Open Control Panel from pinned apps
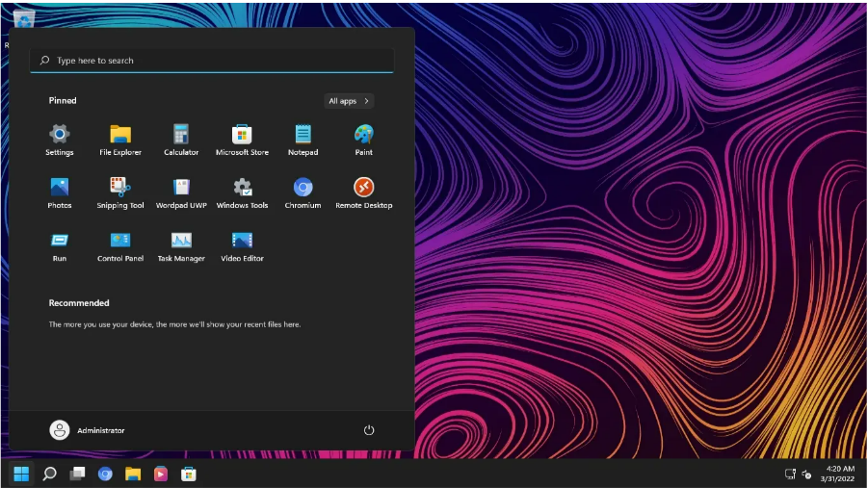This screenshot has height=488, width=868. [120, 246]
